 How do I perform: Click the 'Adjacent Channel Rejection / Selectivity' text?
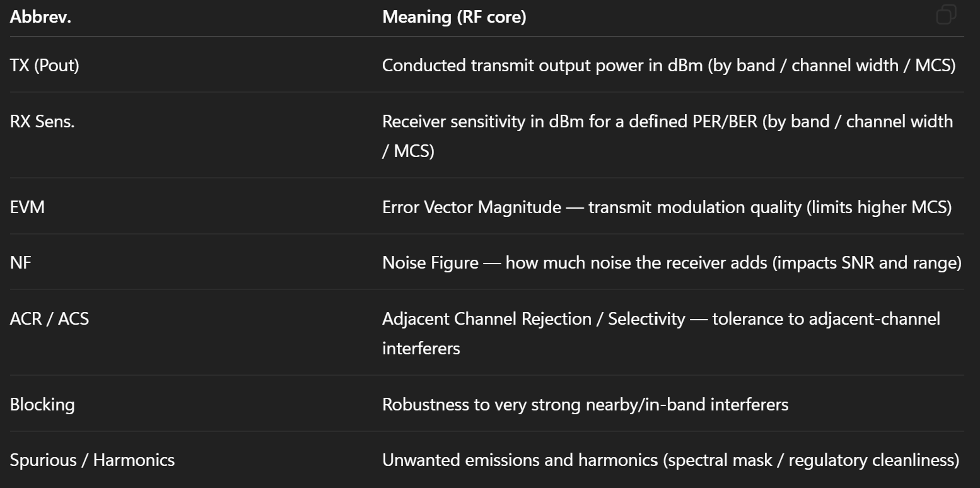[x=533, y=318]
